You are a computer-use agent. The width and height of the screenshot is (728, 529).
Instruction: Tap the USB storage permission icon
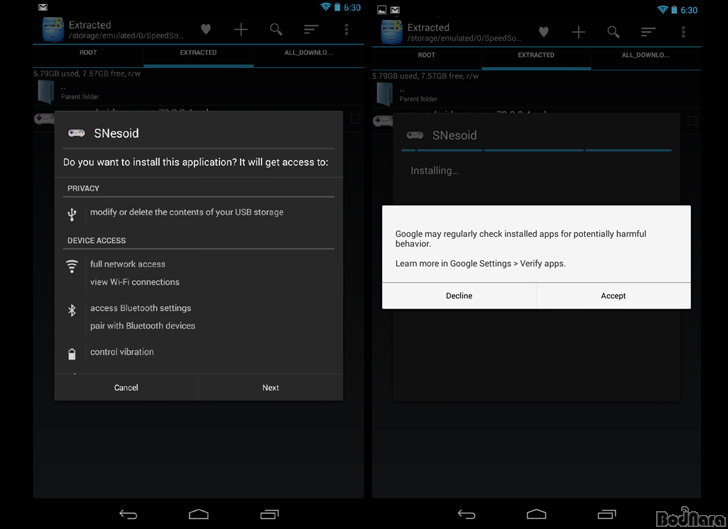coord(72,214)
